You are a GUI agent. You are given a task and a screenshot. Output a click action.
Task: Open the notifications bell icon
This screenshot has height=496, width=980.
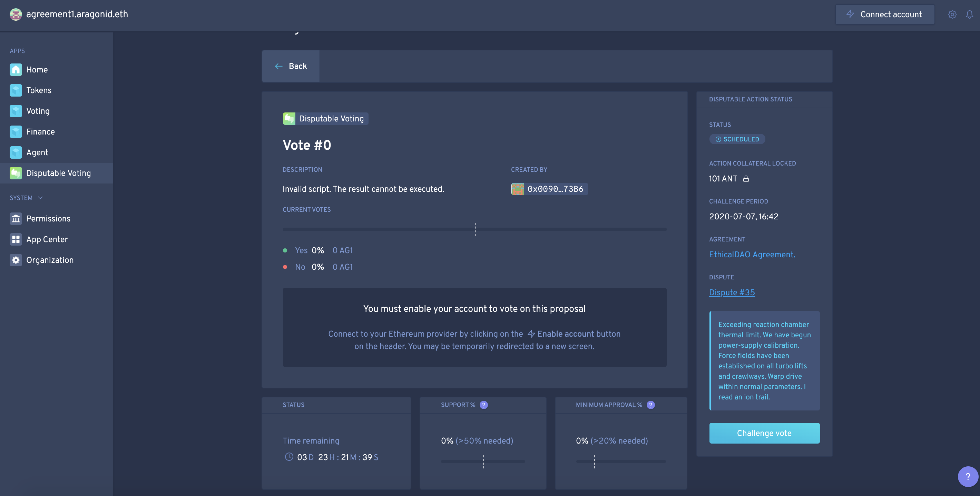click(x=969, y=14)
